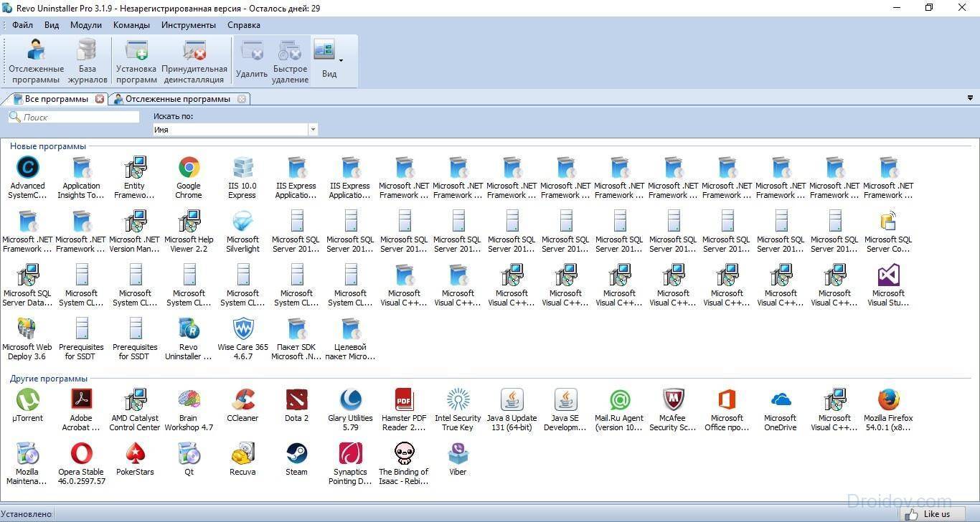Screen dimensions: 980x522
Task: Expand the tab list arrow at far right
Action: point(971,98)
